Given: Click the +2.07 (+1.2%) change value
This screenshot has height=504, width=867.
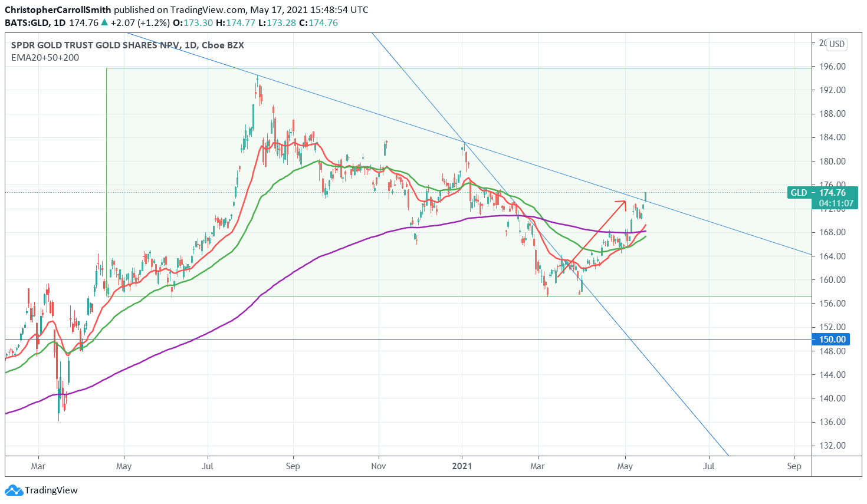Looking at the screenshot, I should (x=140, y=22).
